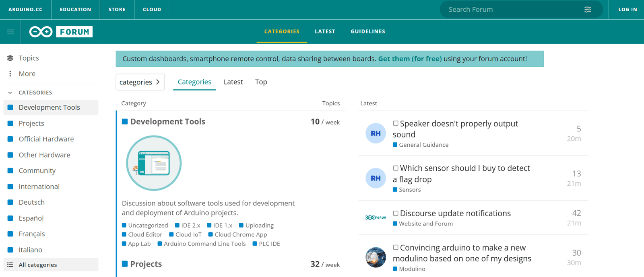This screenshot has height=277, width=644.
Task: Open the Development Tools category heading
Action: (167, 122)
